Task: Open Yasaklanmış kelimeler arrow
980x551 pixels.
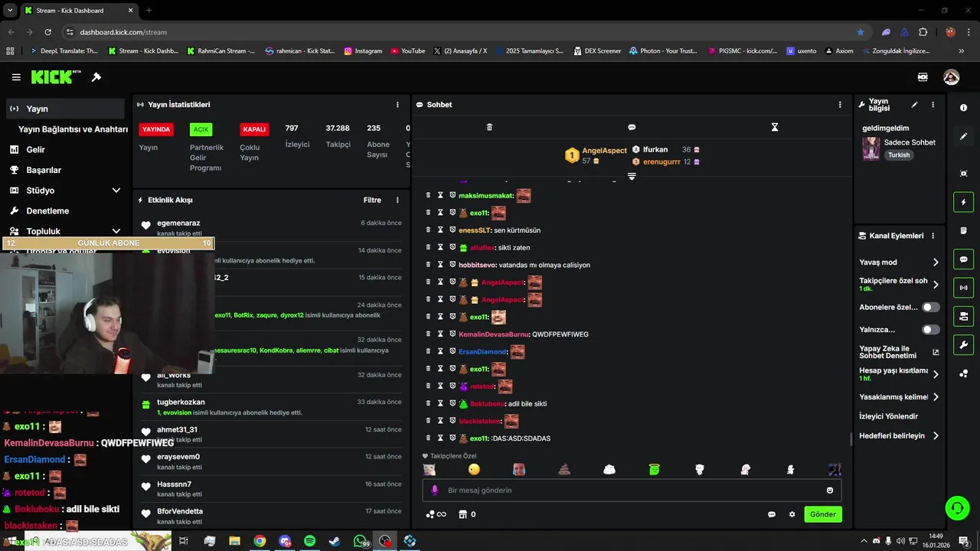Action: pyautogui.click(x=936, y=397)
